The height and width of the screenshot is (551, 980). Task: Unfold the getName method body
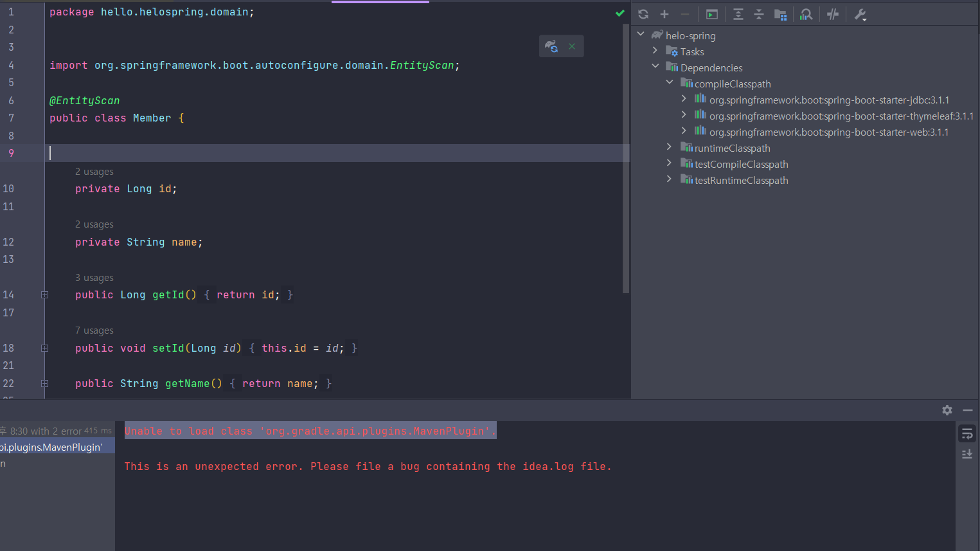pyautogui.click(x=44, y=383)
